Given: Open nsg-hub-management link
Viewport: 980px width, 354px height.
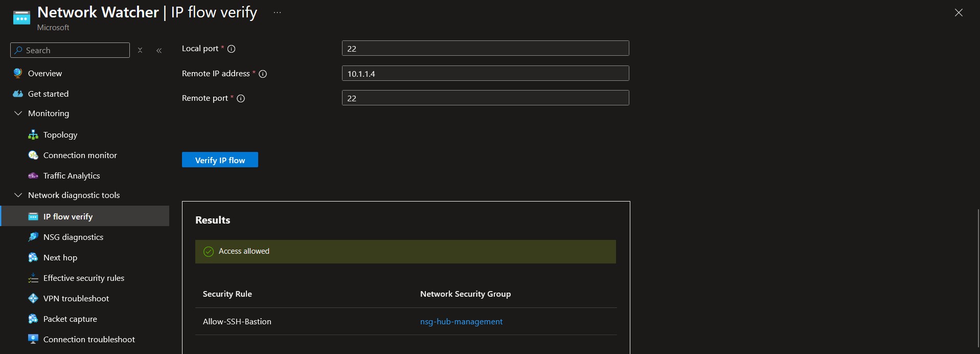Looking at the screenshot, I should point(461,321).
